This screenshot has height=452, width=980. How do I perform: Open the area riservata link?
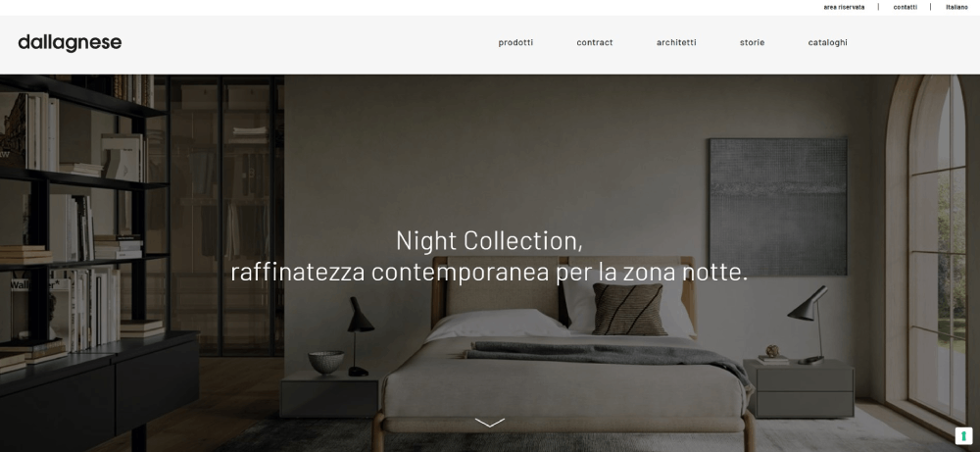(x=844, y=7)
